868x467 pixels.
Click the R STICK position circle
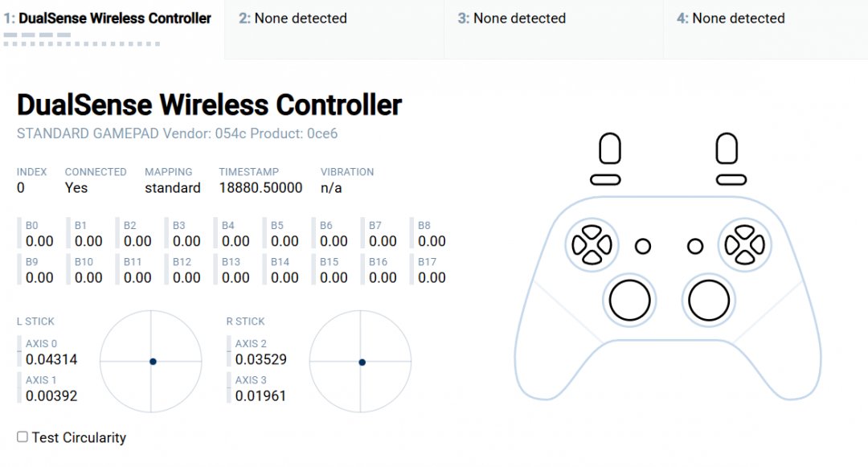pyautogui.click(x=361, y=362)
